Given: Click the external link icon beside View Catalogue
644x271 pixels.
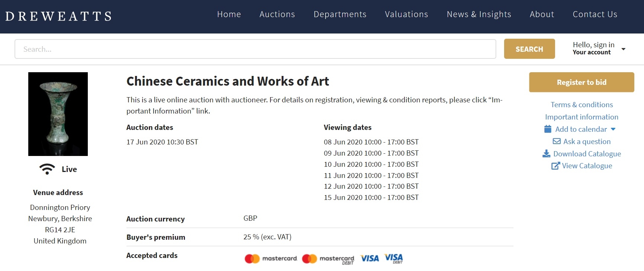Looking at the screenshot, I should [555, 166].
